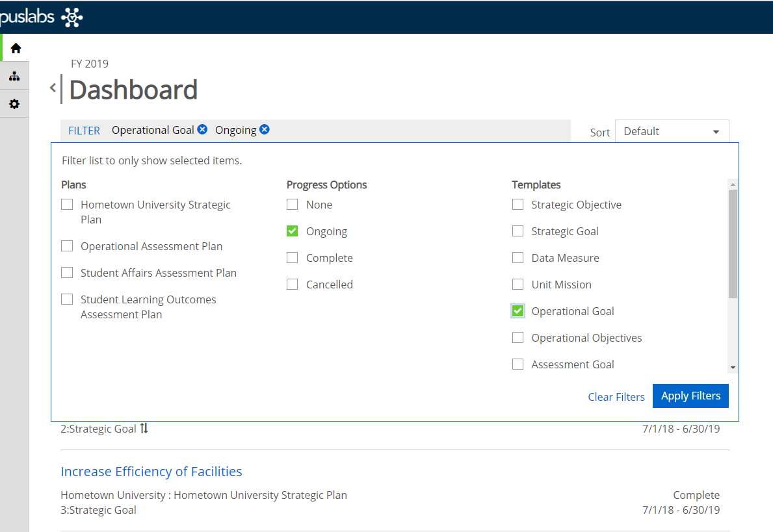
Task: Open the Sort Default dropdown
Action: click(672, 131)
